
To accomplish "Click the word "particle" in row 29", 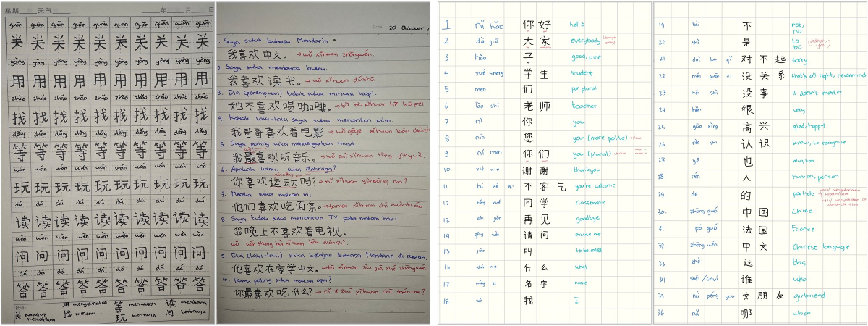I will (x=803, y=195).
